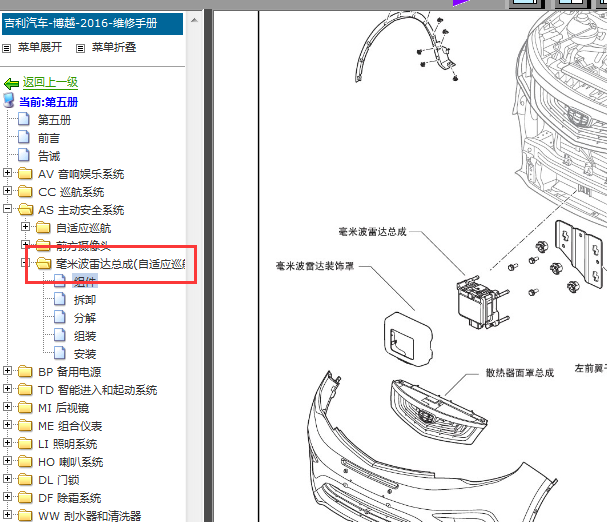Click the folder icon of DF 除霜系统
Image resolution: width=607 pixels, height=522 pixels.
(x=25, y=497)
